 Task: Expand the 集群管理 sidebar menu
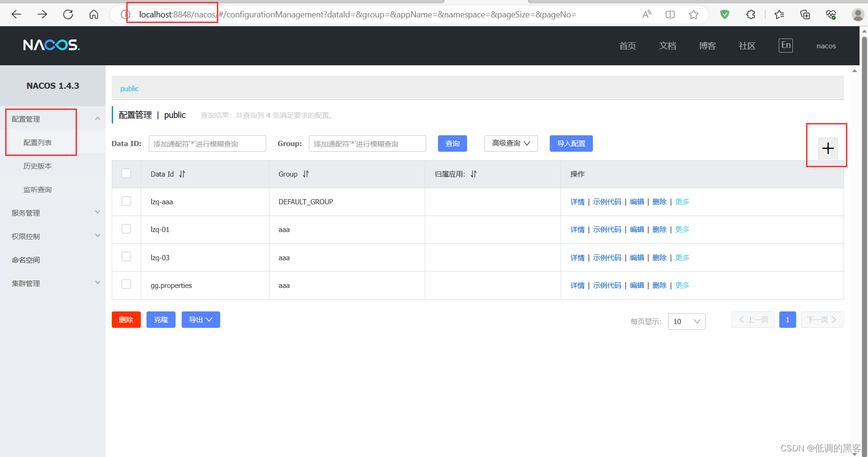[53, 283]
